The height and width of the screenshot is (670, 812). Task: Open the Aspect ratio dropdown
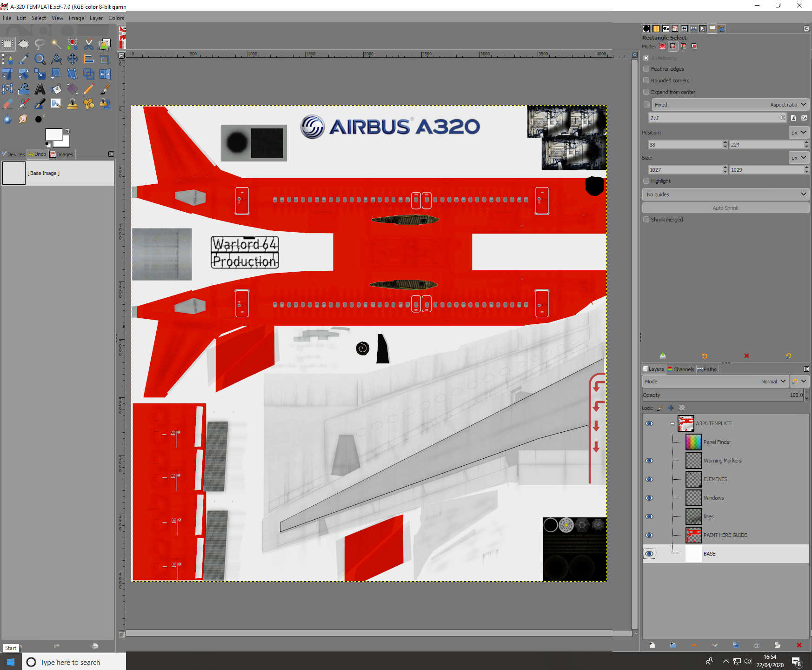click(788, 104)
